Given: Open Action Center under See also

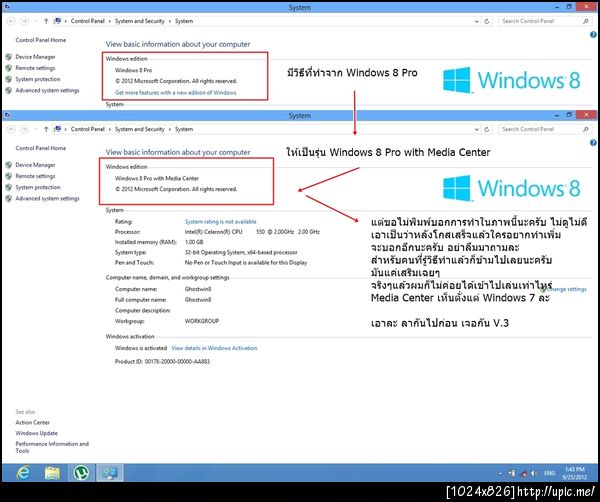Looking at the screenshot, I should (33, 422).
